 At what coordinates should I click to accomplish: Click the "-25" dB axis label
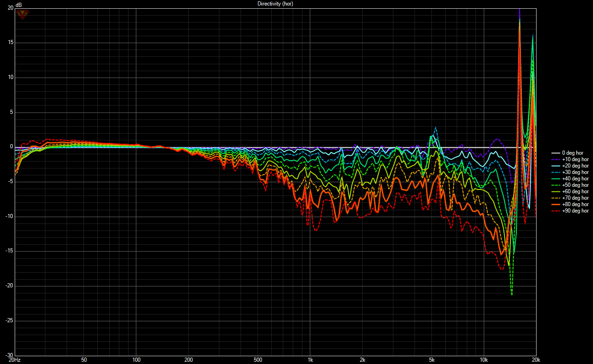[x=9, y=320]
